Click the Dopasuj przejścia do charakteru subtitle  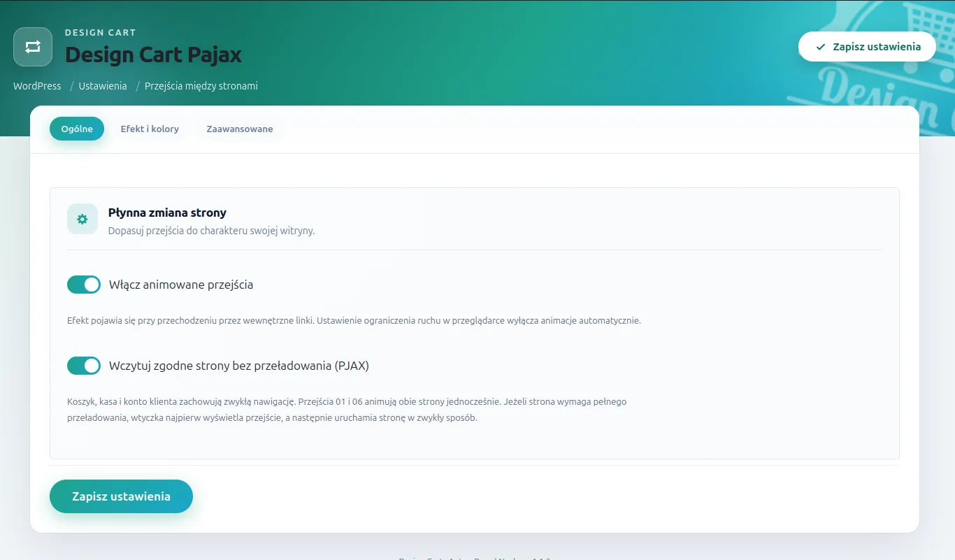pyautogui.click(x=212, y=231)
